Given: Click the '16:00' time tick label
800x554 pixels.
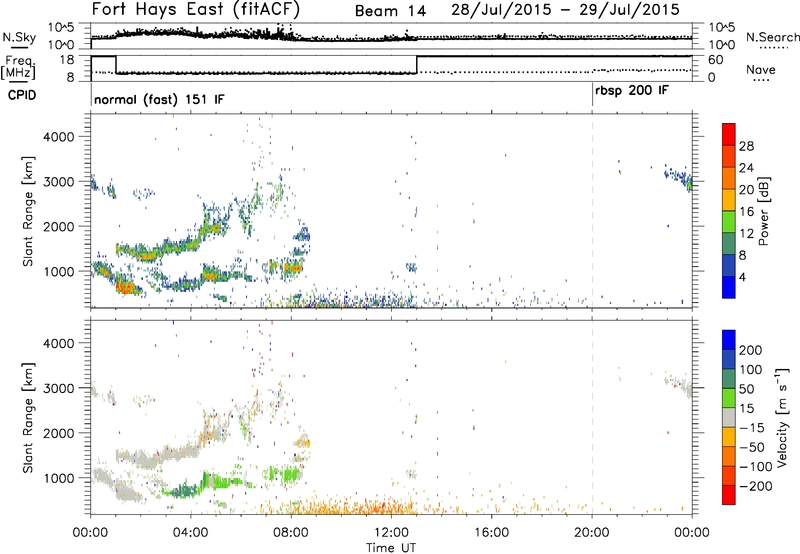Looking at the screenshot, I should tap(491, 533).
